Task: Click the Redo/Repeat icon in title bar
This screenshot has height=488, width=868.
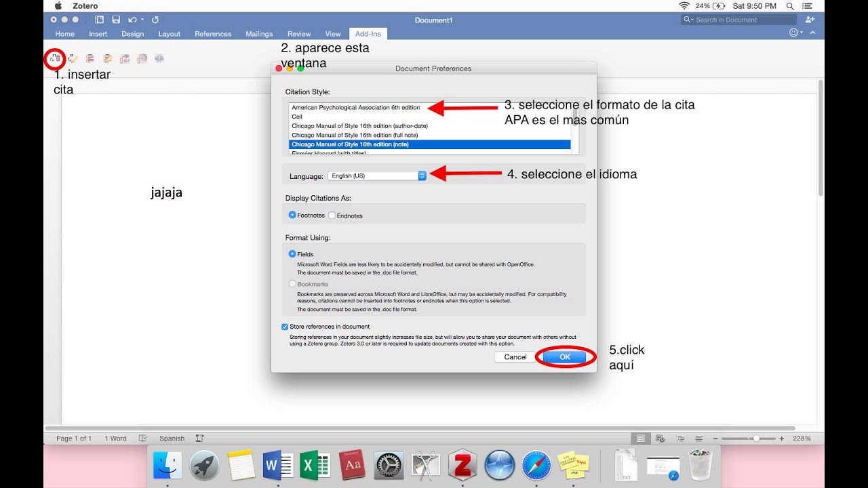Action: [x=155, y=20]
